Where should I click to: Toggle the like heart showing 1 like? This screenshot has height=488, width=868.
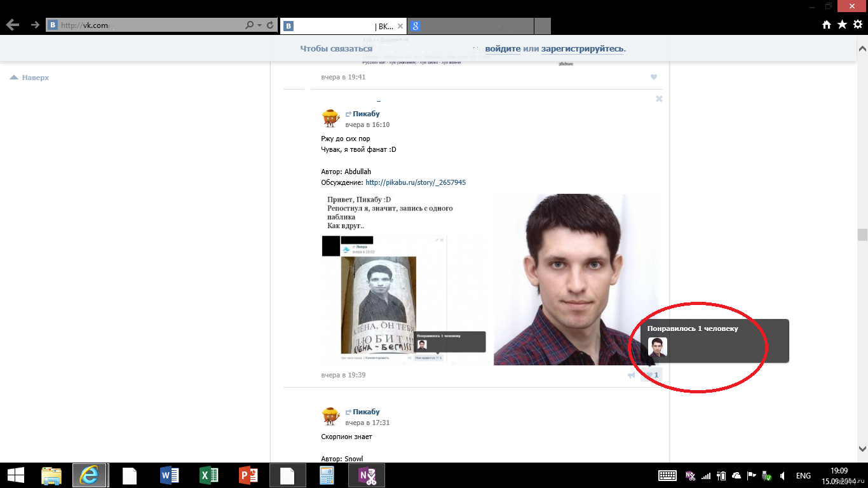(x=652, y=375)
